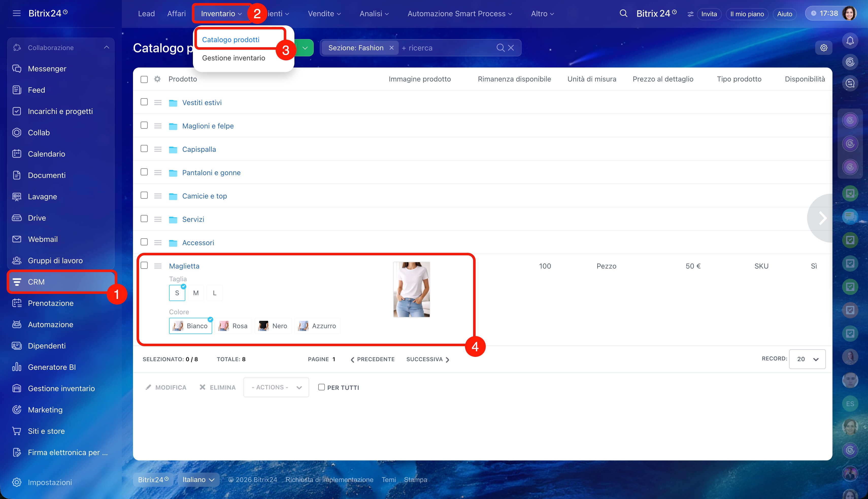Collapse the Collaborazione sidebar section
Viewport: 868px width, 499px height.
click(107, 47)
